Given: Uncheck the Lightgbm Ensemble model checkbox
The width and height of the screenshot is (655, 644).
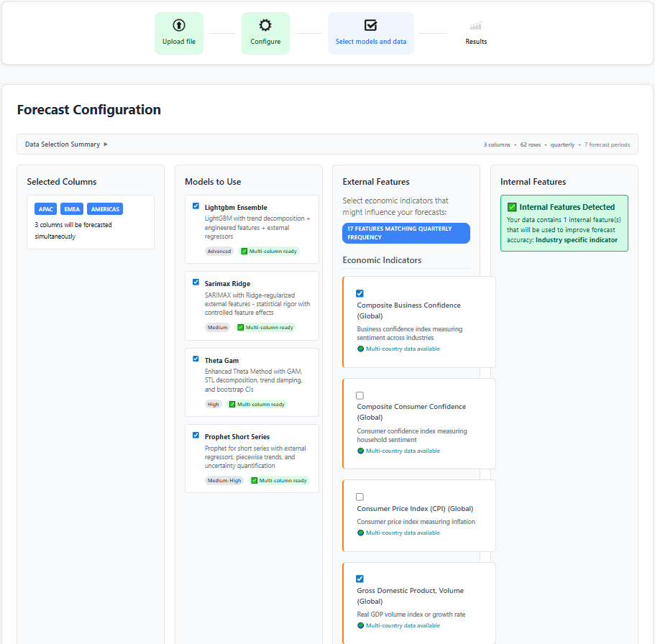Looking at the screenshot, I should 196,206.
